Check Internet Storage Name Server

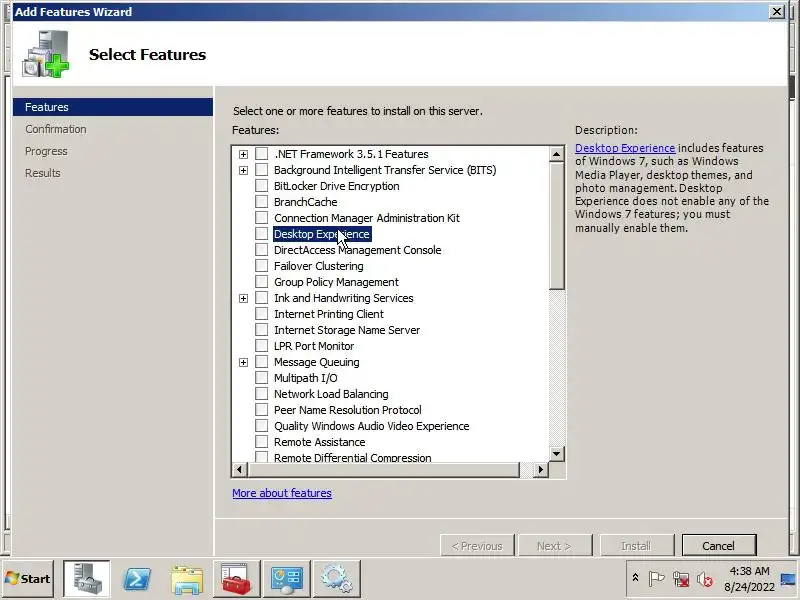tap(261, 330)
